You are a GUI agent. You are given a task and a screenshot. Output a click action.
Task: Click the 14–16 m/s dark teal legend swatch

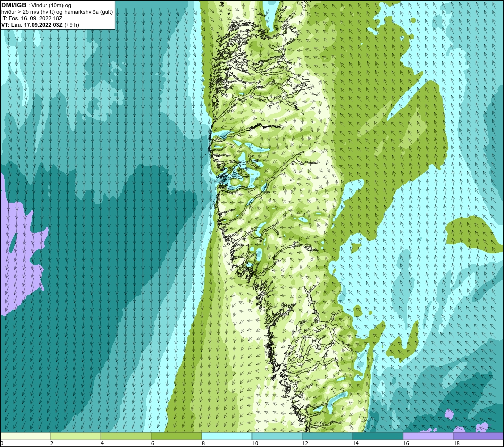378,436
